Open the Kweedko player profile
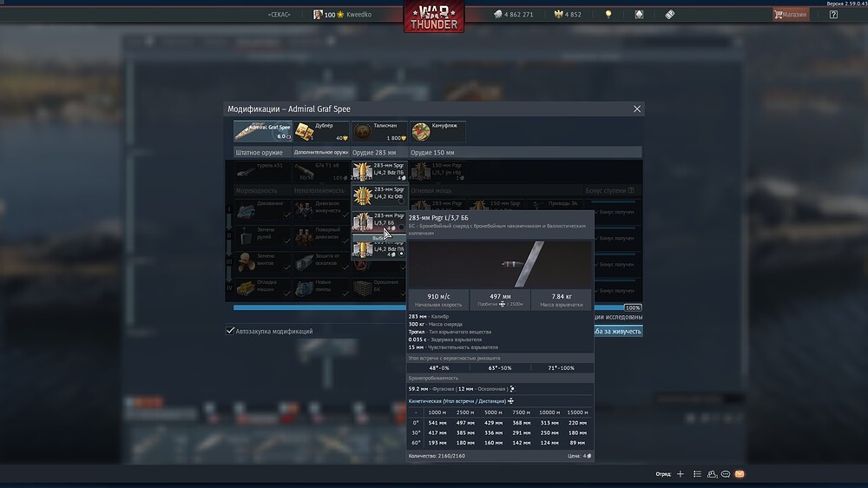Image resolution: width=868 pixels, height=488 pixels. tap(343, 15)
